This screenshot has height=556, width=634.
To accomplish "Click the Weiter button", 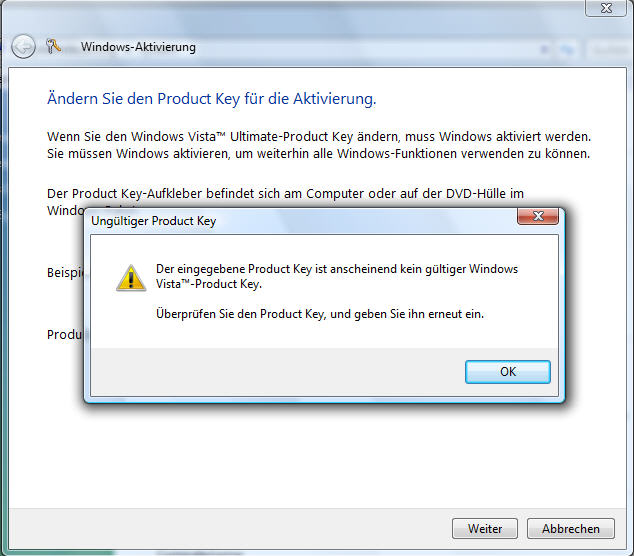I will coord(485,528).
